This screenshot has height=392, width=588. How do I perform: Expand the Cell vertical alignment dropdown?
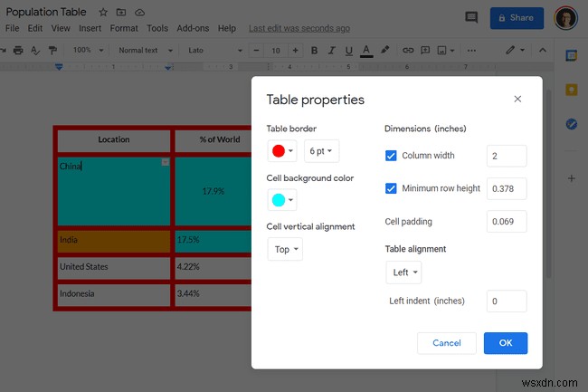(x=285, y=249)
